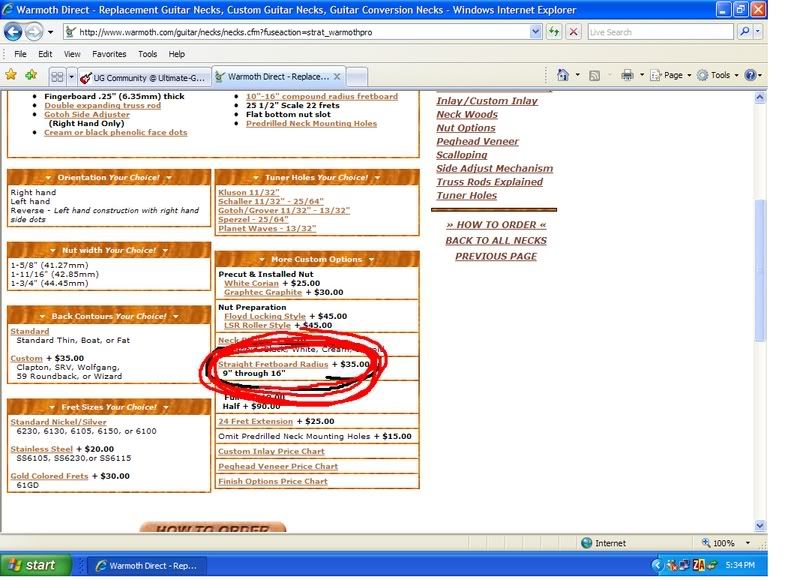Click the browser Forward arrow button

click(x=34, y=32)
